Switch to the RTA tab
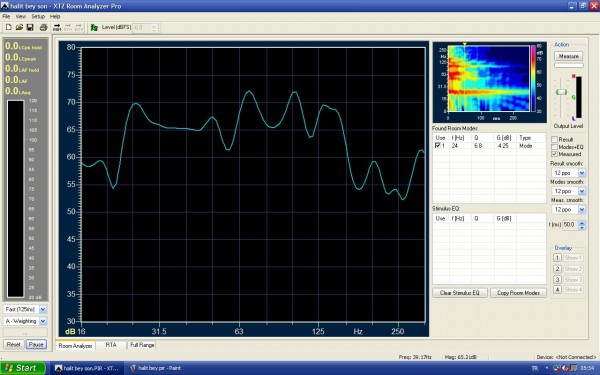Screen dimensions: 600x375 click(x=111, y=345)
